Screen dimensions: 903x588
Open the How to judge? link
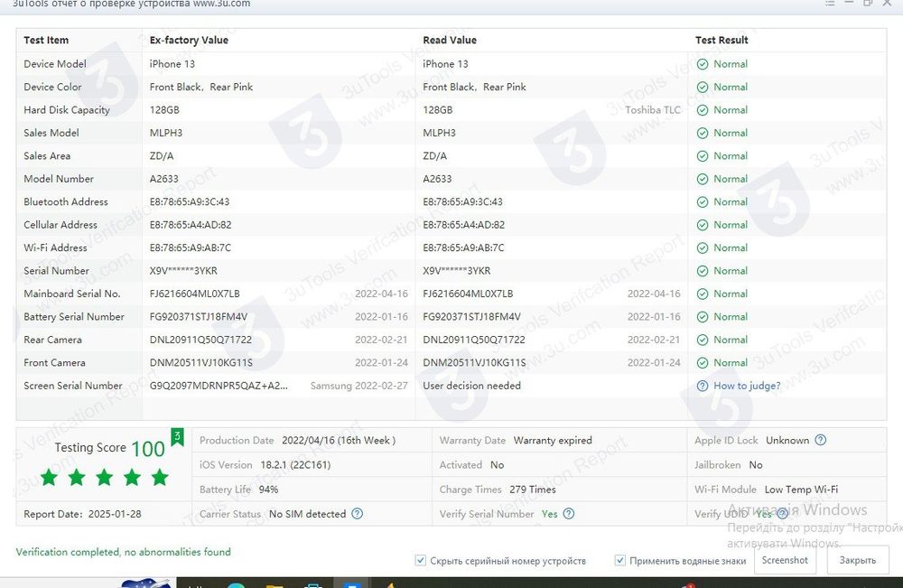pyautogui.click(x=747, y=386)
